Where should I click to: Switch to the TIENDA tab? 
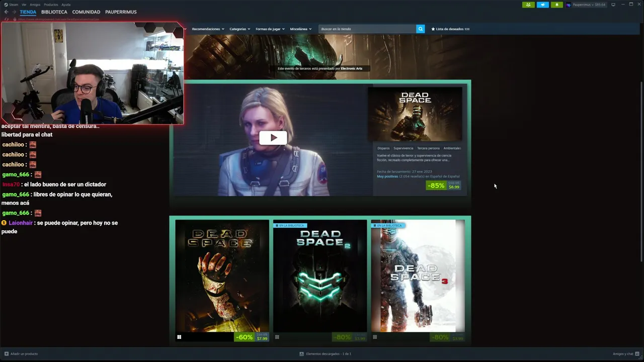coord(28,12)
